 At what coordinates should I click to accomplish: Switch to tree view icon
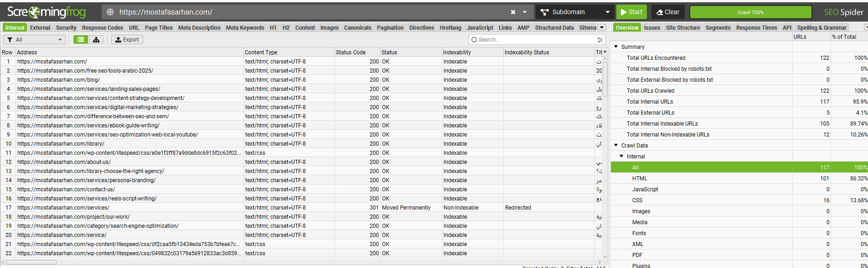pos(96,40)
